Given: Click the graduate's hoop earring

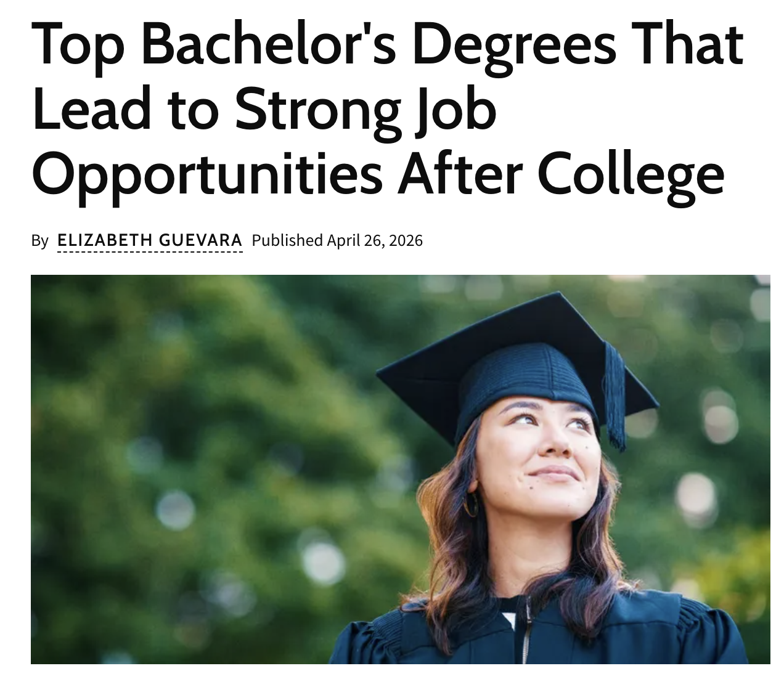Looking at the screenshot, I should click(472, 504).
